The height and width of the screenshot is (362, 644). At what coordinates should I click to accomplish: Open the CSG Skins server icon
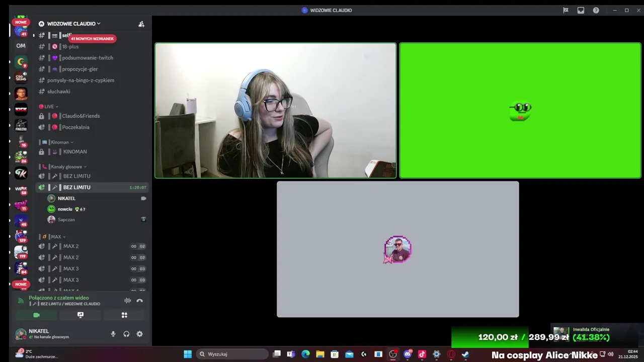(21, 77)
